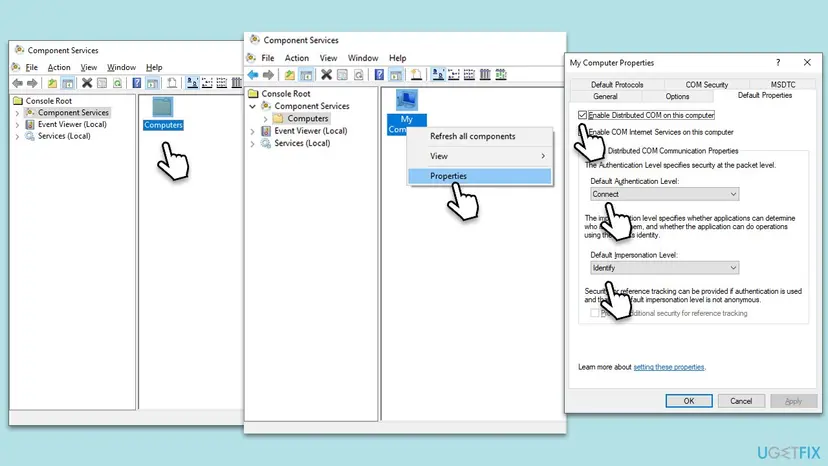This screenshot has width=828, height=466.
Task: Click Status view icon in window with My Computer
Action: click(x=501, y=74)
